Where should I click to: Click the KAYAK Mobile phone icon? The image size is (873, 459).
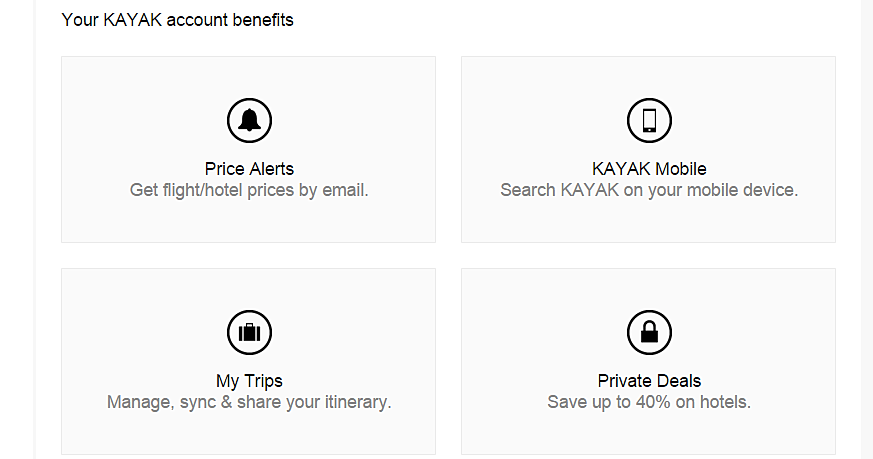pyautogui.click(x=649, y=120)
